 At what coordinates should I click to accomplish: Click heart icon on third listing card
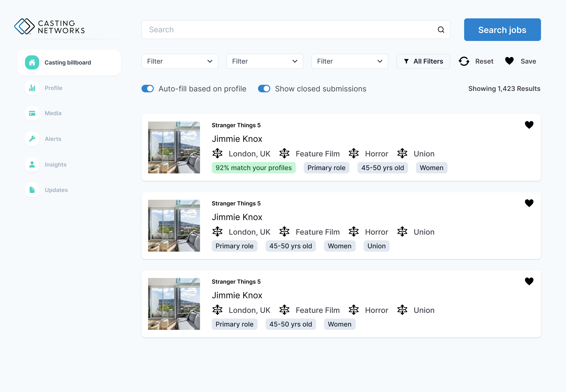pyautogui.click(x=529, y=281)
